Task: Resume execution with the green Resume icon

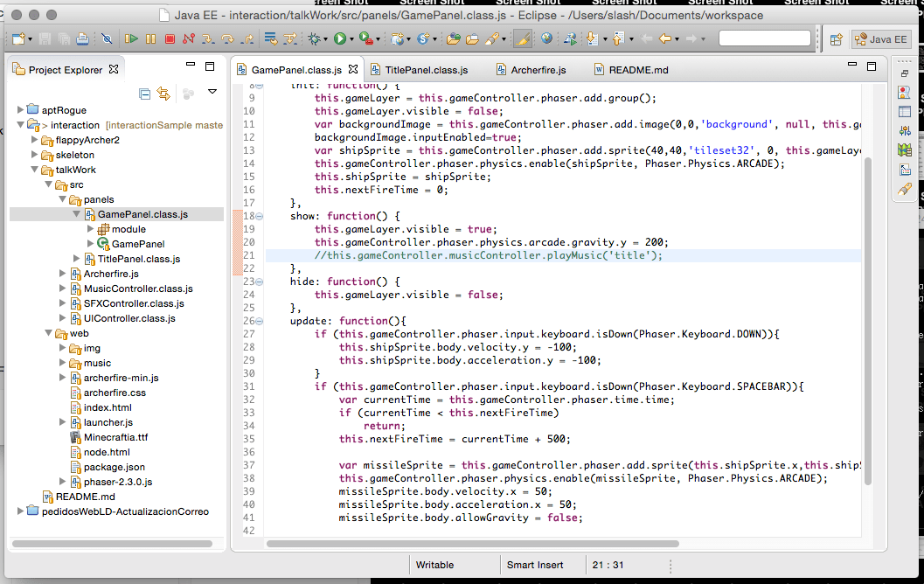Action: [132, 38]
